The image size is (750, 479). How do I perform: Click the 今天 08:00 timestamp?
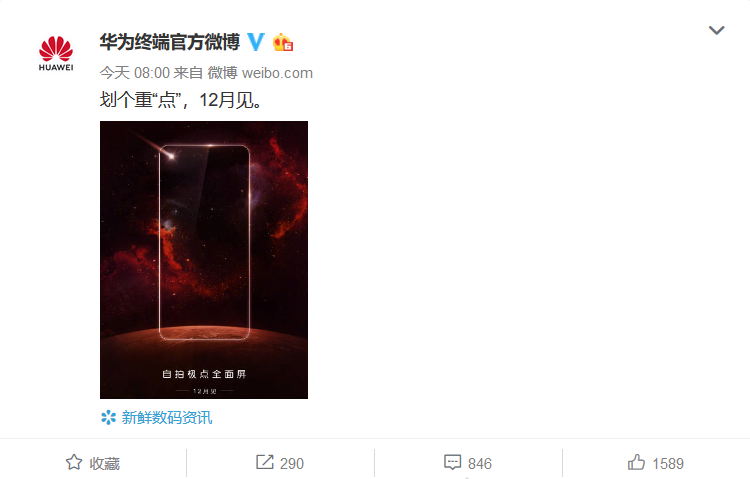(x=134, y=73)
